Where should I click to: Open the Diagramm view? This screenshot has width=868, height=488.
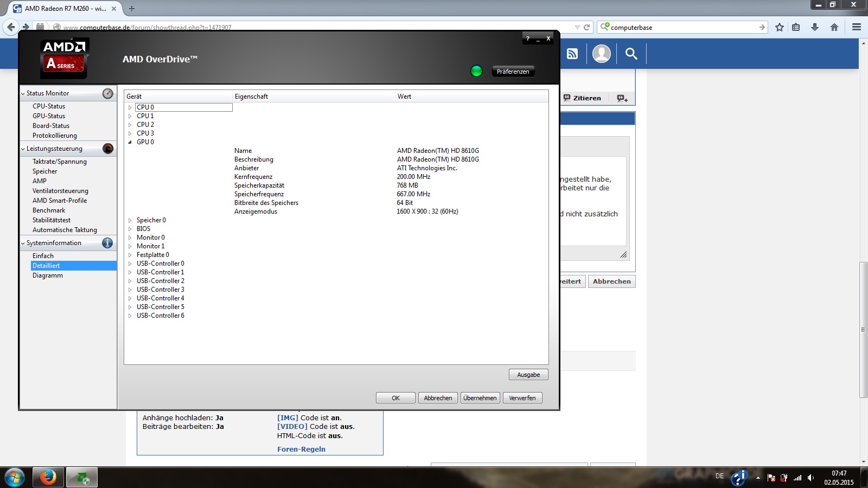48,275
